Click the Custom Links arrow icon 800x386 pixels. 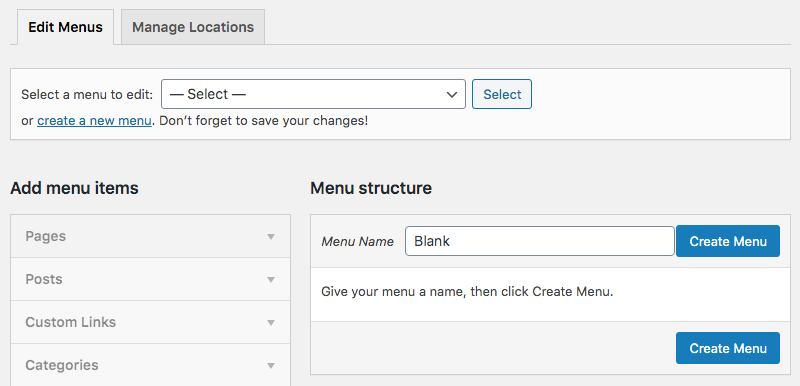(271, 322)
